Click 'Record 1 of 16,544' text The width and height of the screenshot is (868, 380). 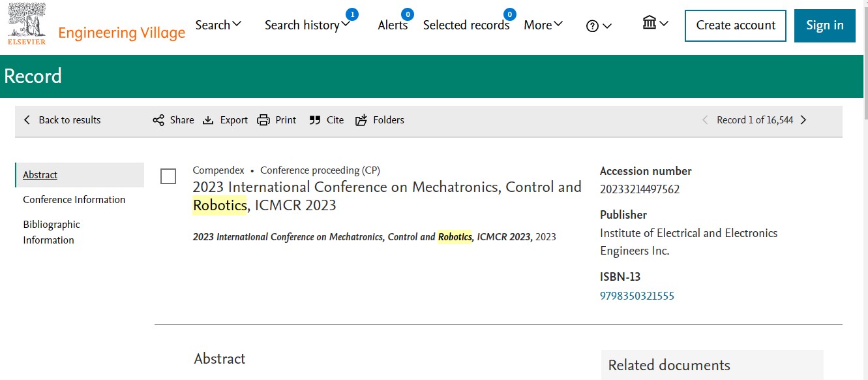tap(755, 120)
